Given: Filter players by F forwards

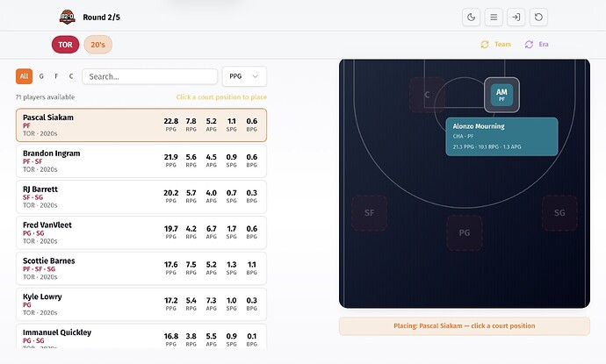Looking at the screenshot, I should (56, 76).
